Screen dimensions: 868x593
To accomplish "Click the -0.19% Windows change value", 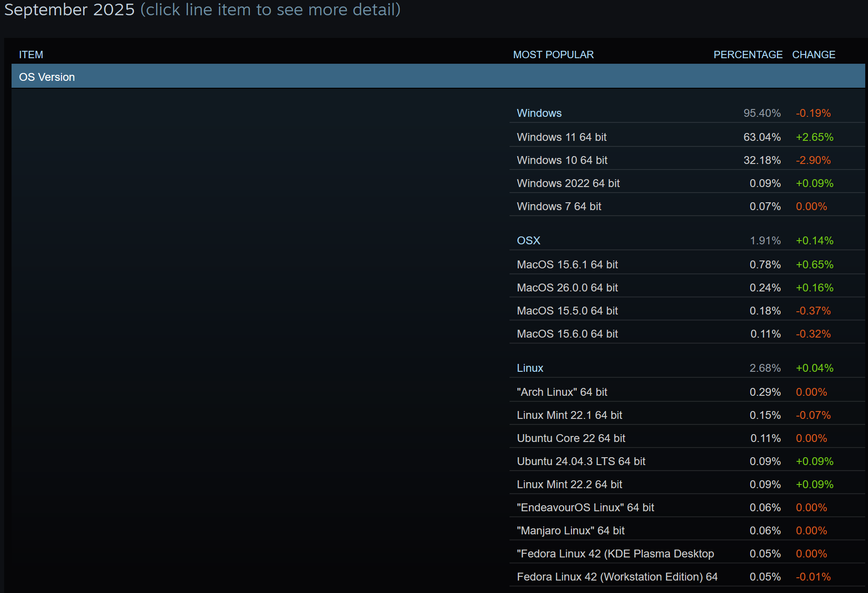I will click(x=813, y=113).
